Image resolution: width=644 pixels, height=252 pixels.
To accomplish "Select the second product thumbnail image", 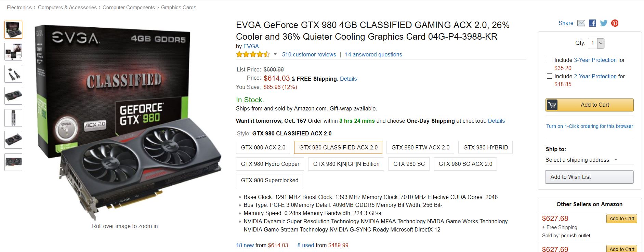I will (x=13, y=52).
